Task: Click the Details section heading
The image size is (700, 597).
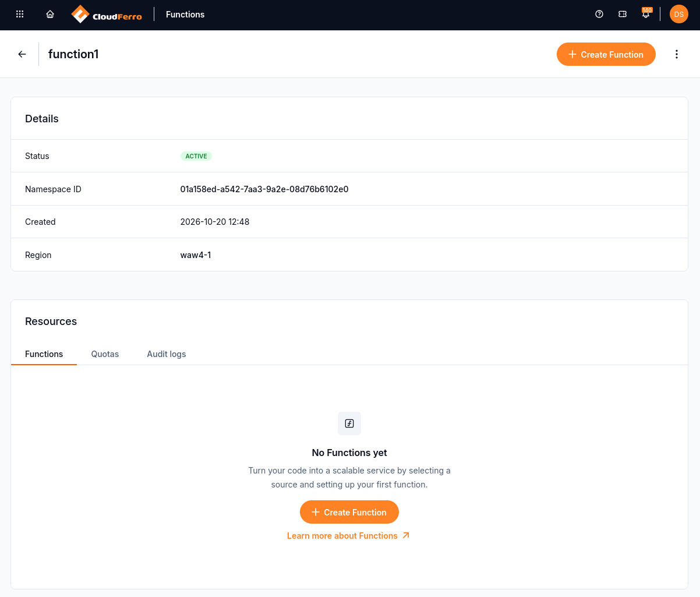Action: tap(42, 119)
